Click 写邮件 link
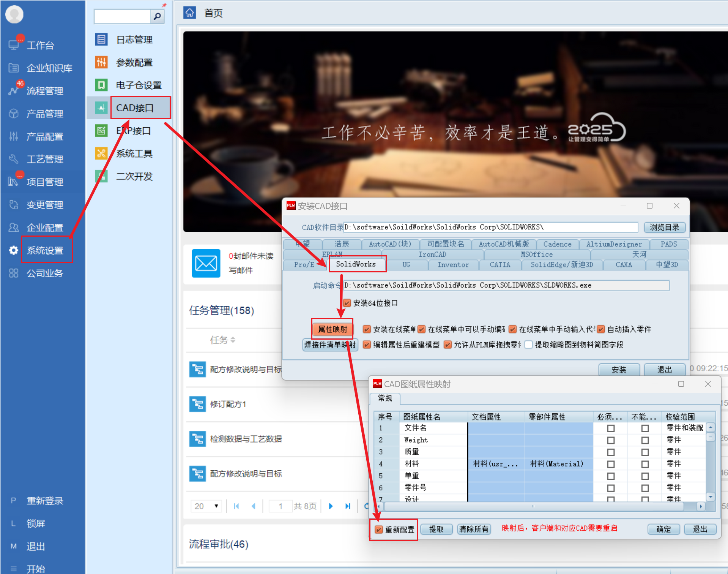This screenshot has height=574, width=728. click(241, 270)
